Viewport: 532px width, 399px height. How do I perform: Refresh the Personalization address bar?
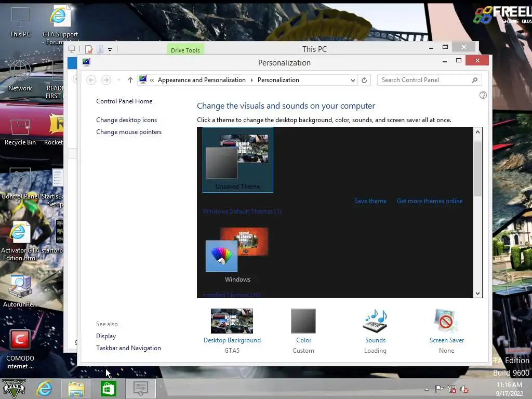click(364, 80)
